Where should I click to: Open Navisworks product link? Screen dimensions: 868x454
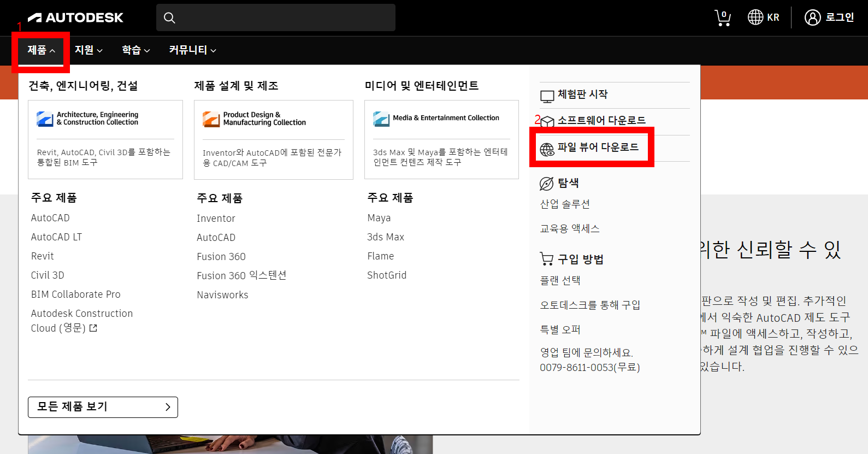[x=222, y=295]
